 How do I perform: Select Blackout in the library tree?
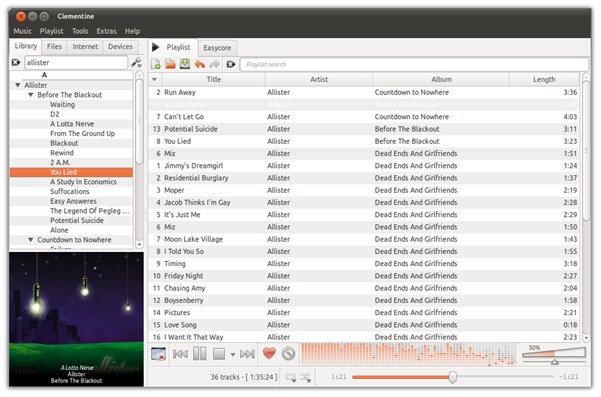tap(64, 143)
